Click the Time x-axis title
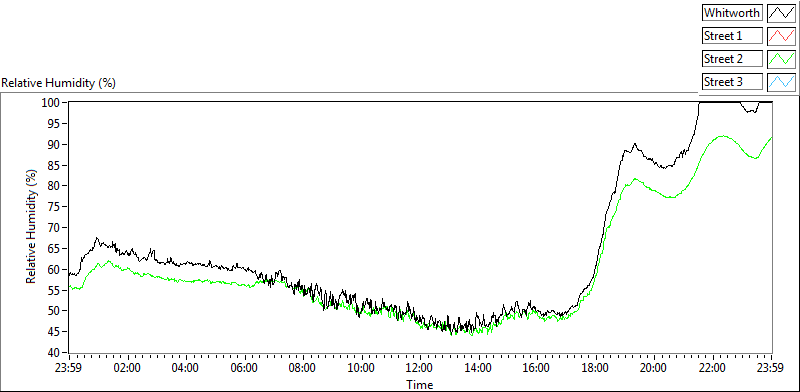 pyautogui.click(x=420, y=384)
